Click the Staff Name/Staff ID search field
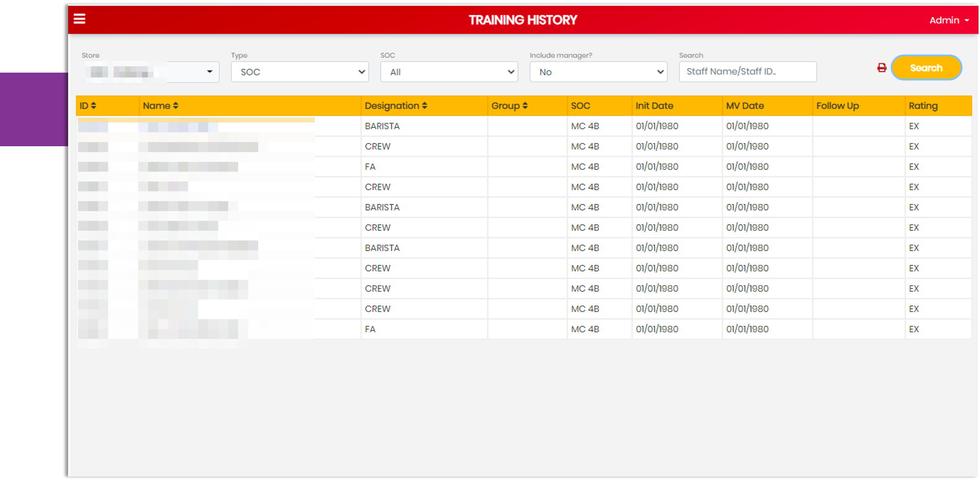 pyautogui.click(x=748, y=72)
